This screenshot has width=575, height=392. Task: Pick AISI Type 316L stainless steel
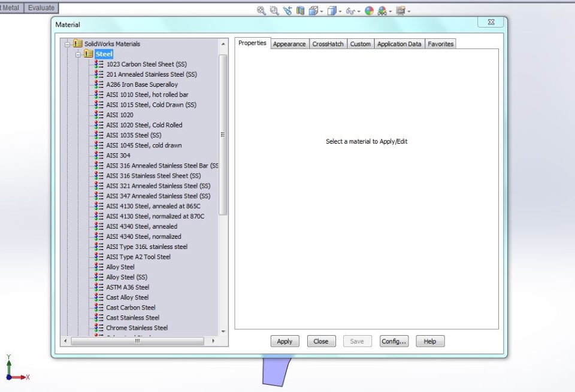(147, 247)
